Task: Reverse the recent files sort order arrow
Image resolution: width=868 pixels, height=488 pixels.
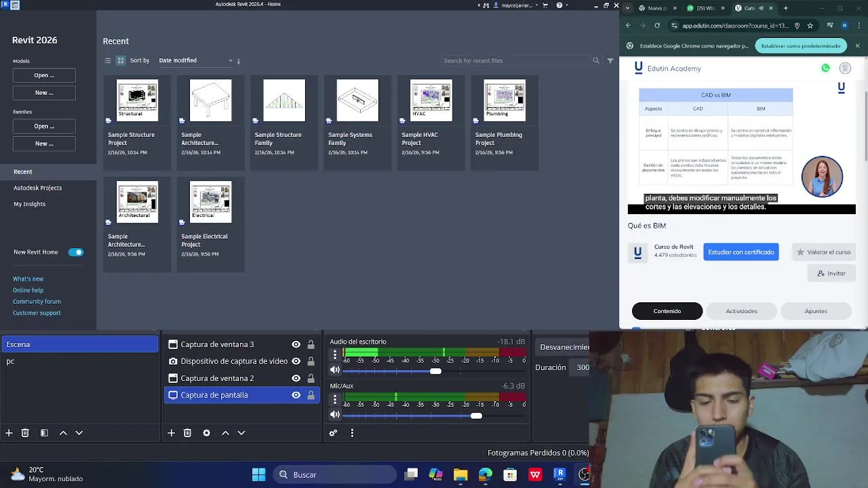Action: 239,61
